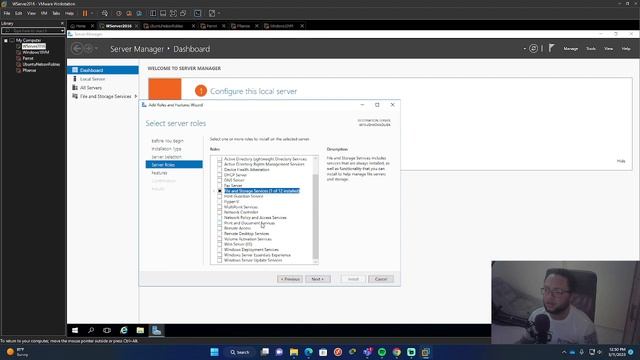Open File Explorer from guest taskbar
Viewport: 640px width, 360px height.
[140, 330]
